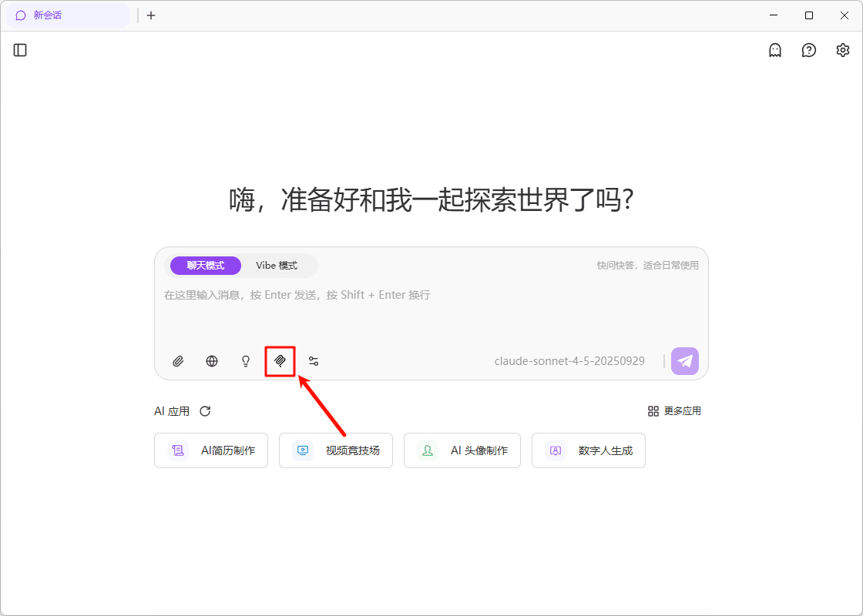This screenshot has height=616, width=863.
Task: Open the help question mark icon
Action: [x=808, y=50]
